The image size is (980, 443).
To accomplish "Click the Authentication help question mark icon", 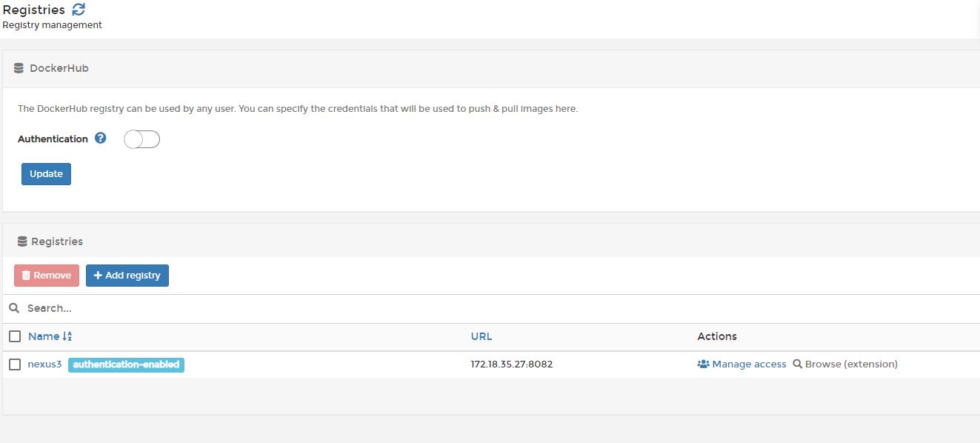I will tap(101, 138).
